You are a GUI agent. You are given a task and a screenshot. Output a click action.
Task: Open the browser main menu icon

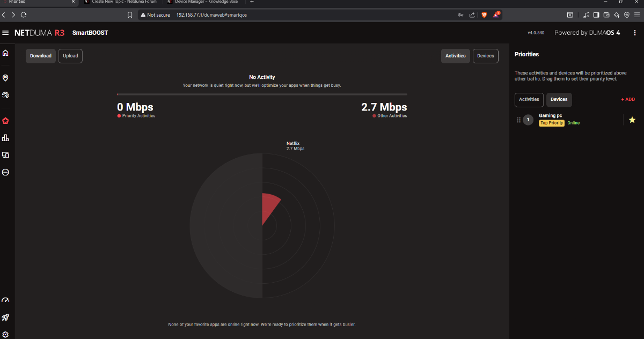(637, 15)
